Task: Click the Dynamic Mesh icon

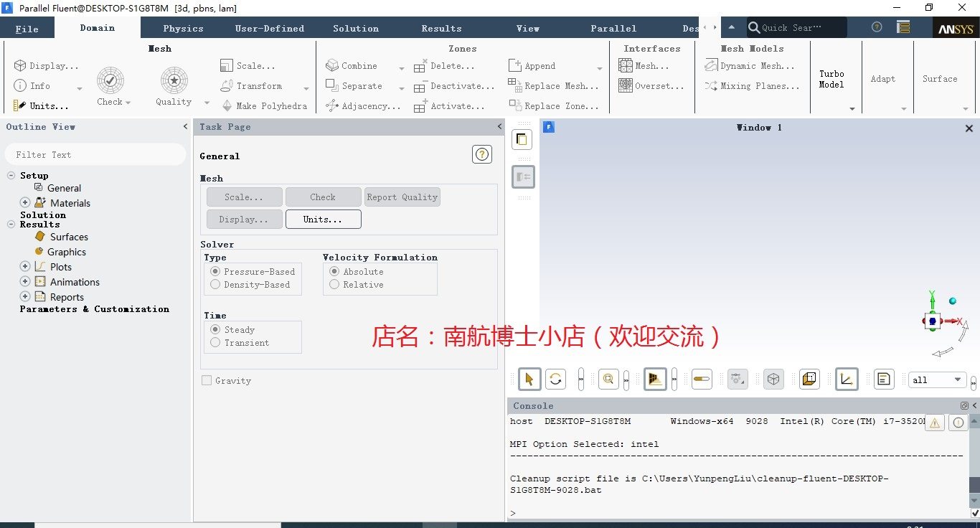Action: click(x=711, y=66)
